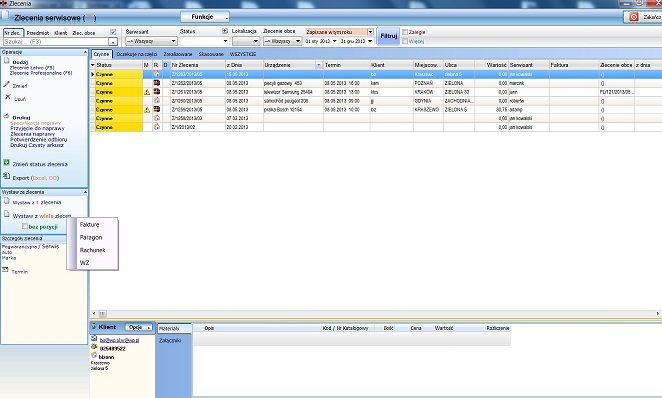Click the Zlecenia serwisowe document icon in header

coord(5,16)
